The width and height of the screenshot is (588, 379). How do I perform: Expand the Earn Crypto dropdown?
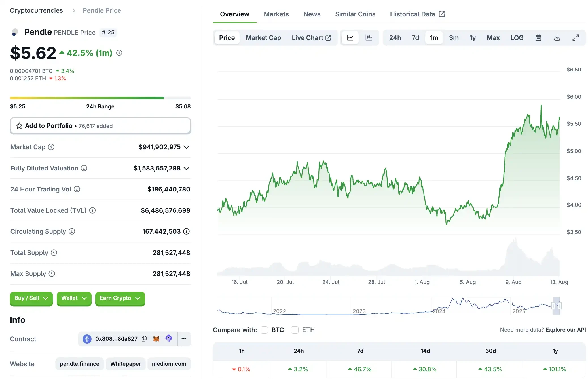(x=120, y=298)
